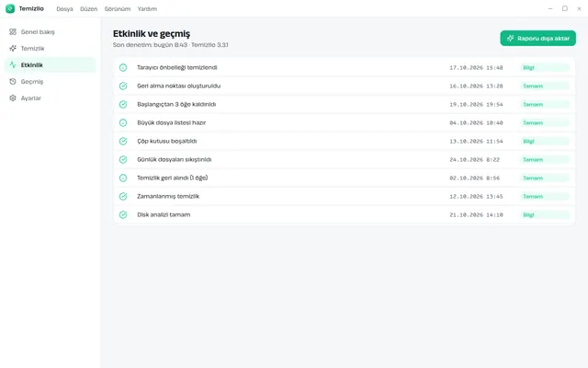Click timestamp 19.10.2026 19:54

click(x=476, y=104)
